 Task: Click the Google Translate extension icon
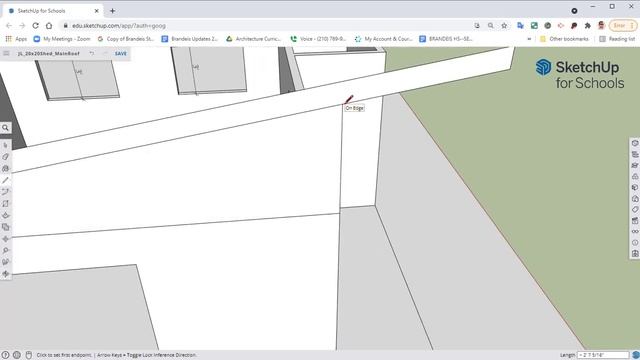[x=520, y=26]
